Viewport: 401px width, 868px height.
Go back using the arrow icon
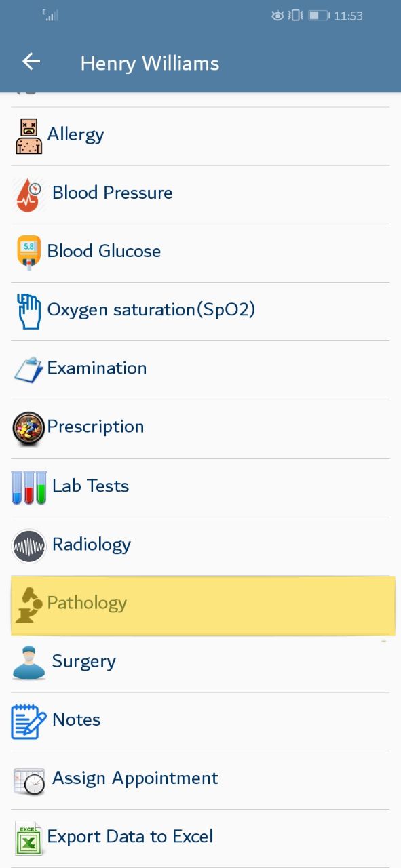tap(31, 62)
